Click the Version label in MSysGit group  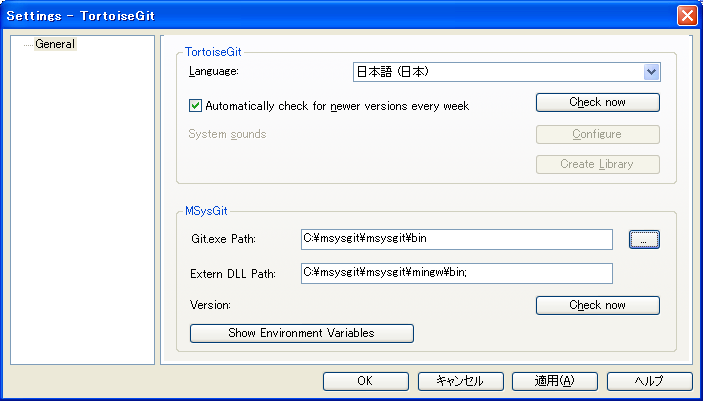coord(210,305)
